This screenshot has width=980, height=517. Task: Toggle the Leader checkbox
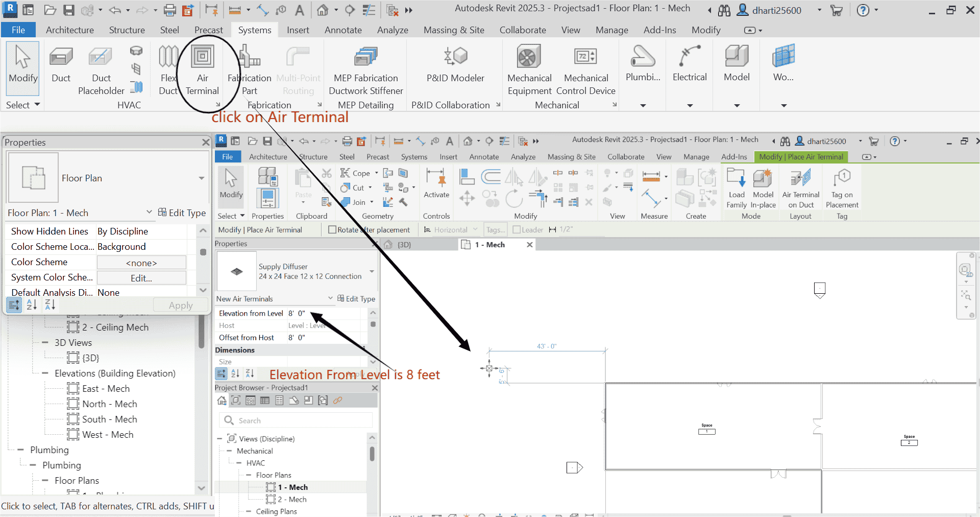[517, 229]
